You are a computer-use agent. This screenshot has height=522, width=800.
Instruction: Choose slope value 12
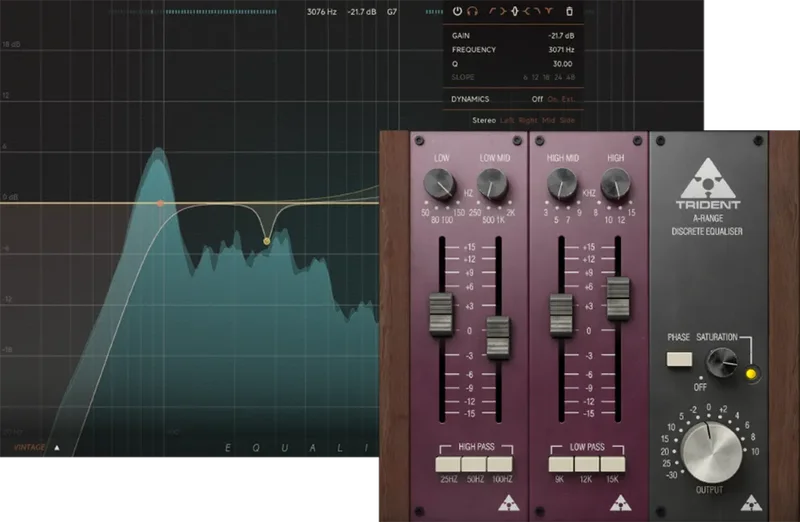(x=535, y=77)
